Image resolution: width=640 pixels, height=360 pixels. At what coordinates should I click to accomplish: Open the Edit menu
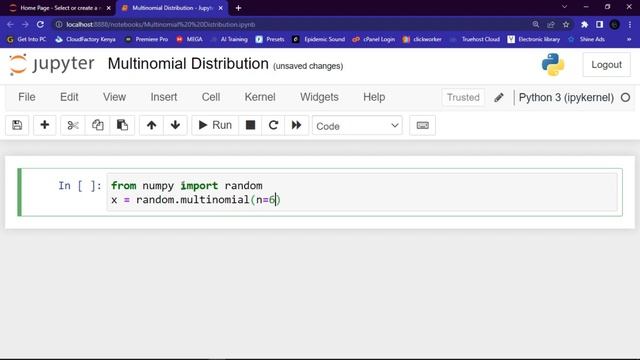click(x=69, y=97)
